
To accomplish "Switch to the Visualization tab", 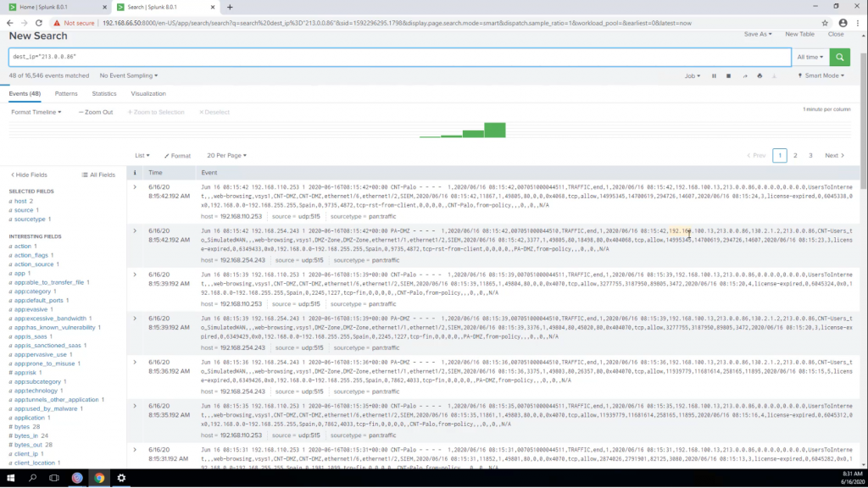I will (x=148, y=93).
